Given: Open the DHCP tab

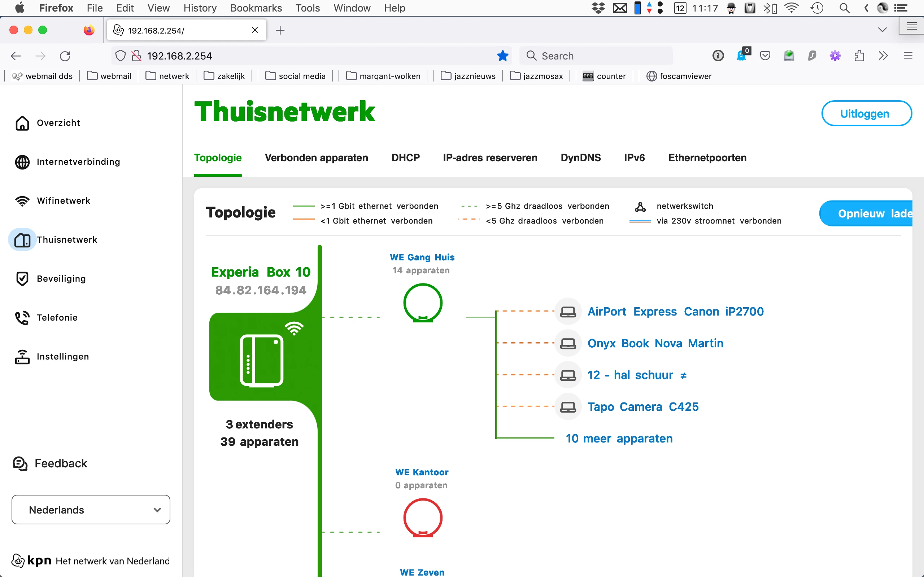Looking at the screenshot, I should point(405,158).
